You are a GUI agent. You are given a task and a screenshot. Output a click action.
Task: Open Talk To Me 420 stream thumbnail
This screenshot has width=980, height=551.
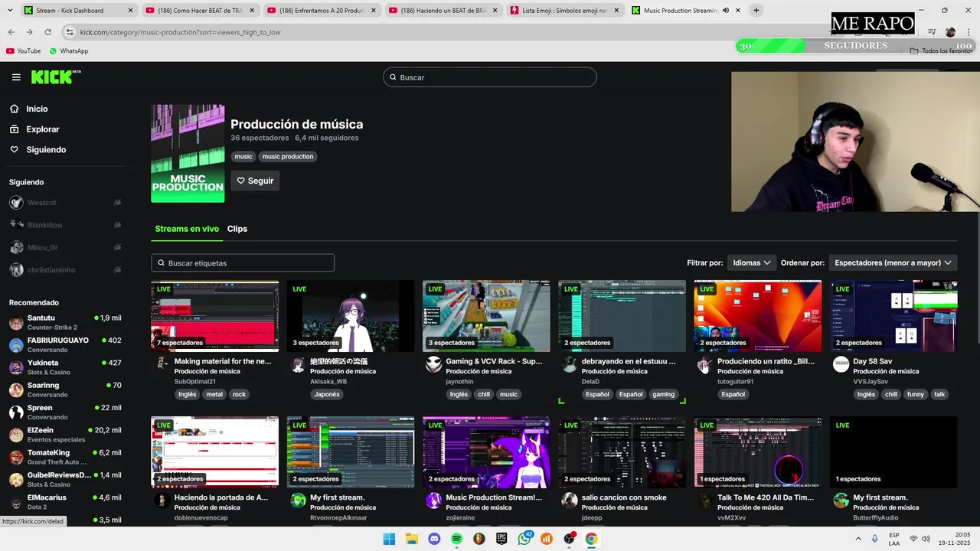pos(758,452)
